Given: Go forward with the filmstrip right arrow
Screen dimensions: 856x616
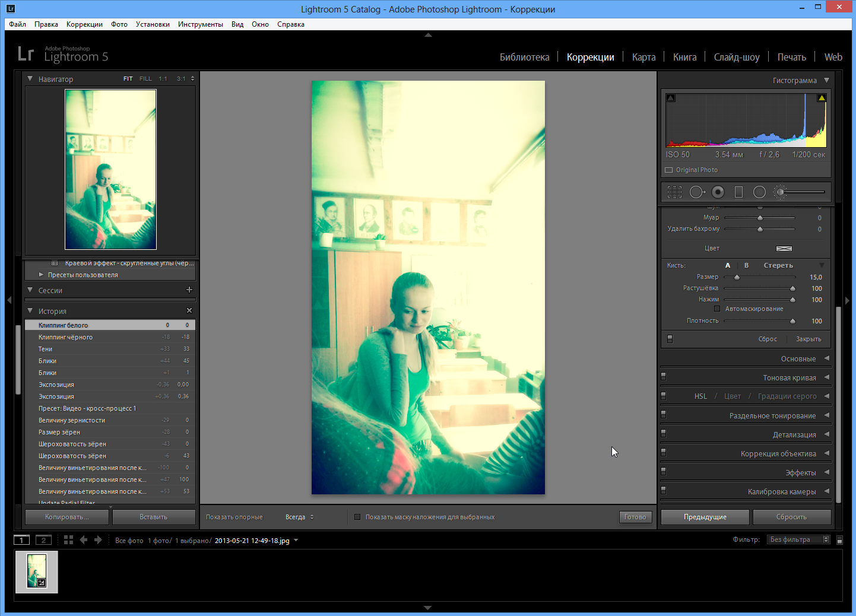Looking at the screenshot, I should (x=98, y=540).
